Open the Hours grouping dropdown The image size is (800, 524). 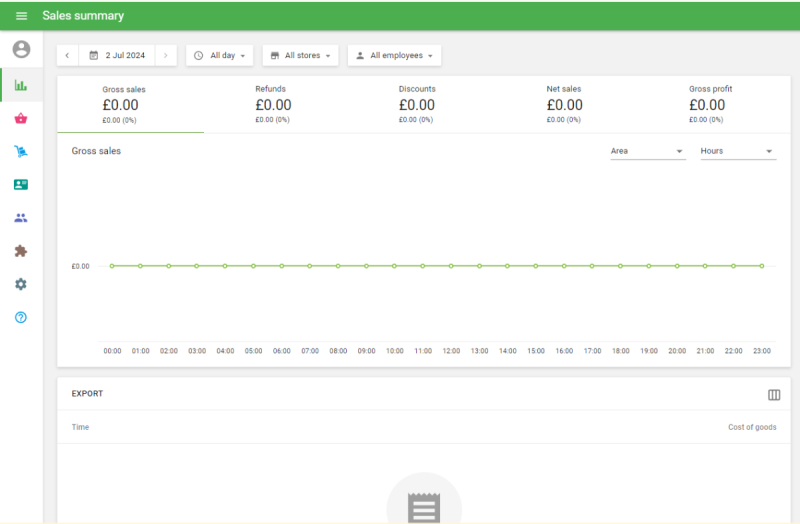(x=737, y=152)
